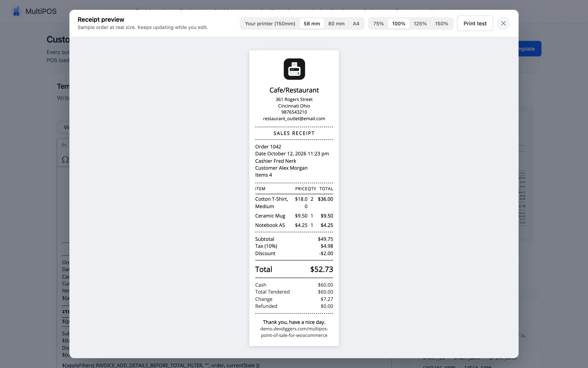Switch paper size to A4

pos(356,24)
